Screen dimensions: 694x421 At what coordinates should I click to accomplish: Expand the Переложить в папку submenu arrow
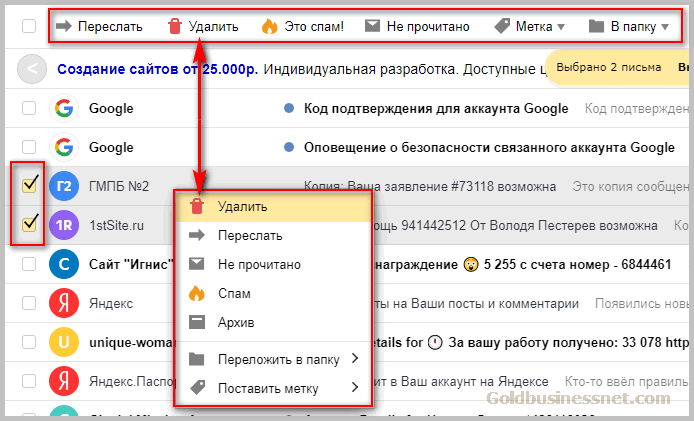(355, 359)
